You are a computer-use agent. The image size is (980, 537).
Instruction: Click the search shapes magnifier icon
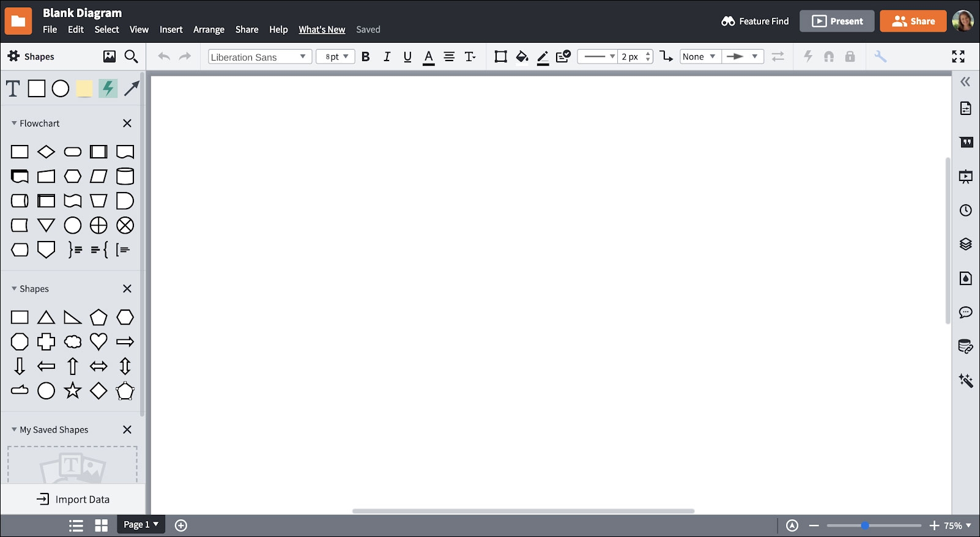pyautogui.click(x=131, y=57)
